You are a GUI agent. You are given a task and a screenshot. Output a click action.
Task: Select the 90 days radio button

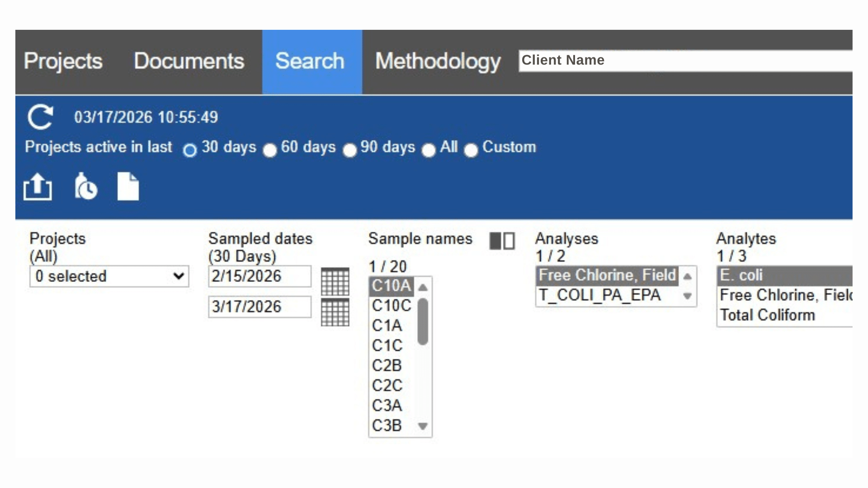pos(349,150)
